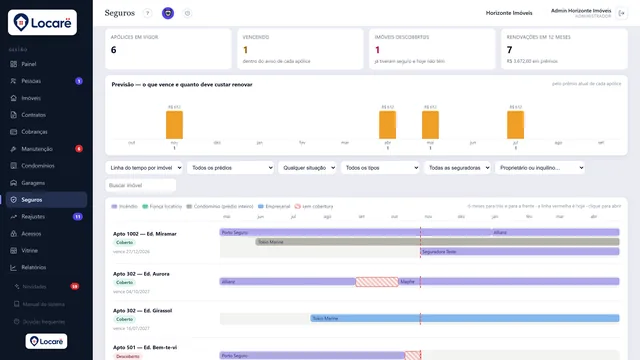Image resolution: width=640 pixels, height=360 pixels.
Task: Open the blue Tokio Marine bar for Ed. Girassol
Action: click(465, 318)
